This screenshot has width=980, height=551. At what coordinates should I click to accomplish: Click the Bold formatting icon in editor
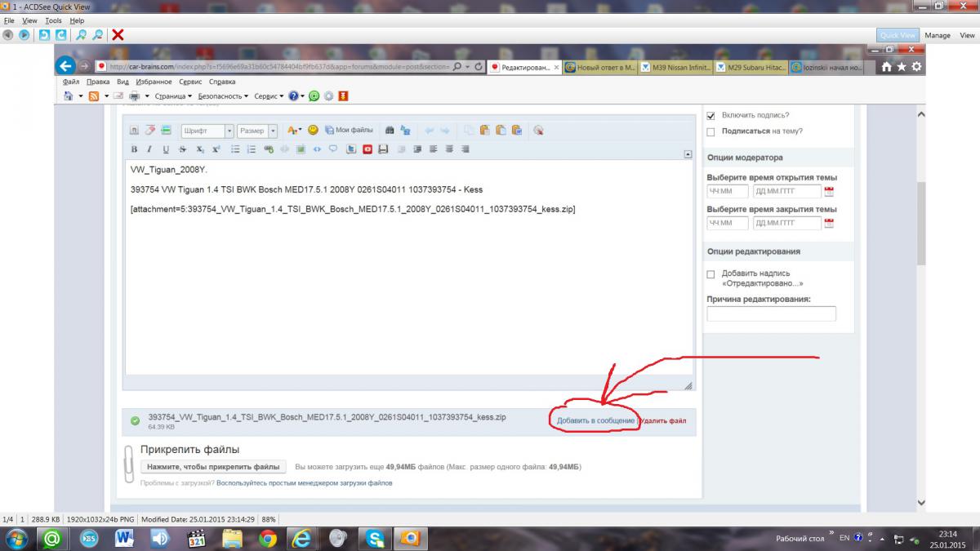[134, 149]
